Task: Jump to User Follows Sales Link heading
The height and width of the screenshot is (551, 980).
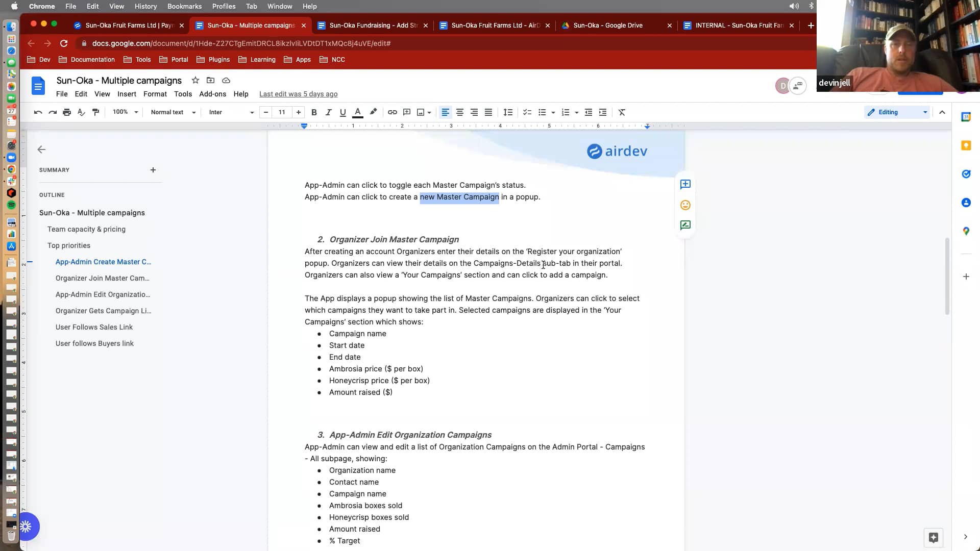Action: coord(94,327)
